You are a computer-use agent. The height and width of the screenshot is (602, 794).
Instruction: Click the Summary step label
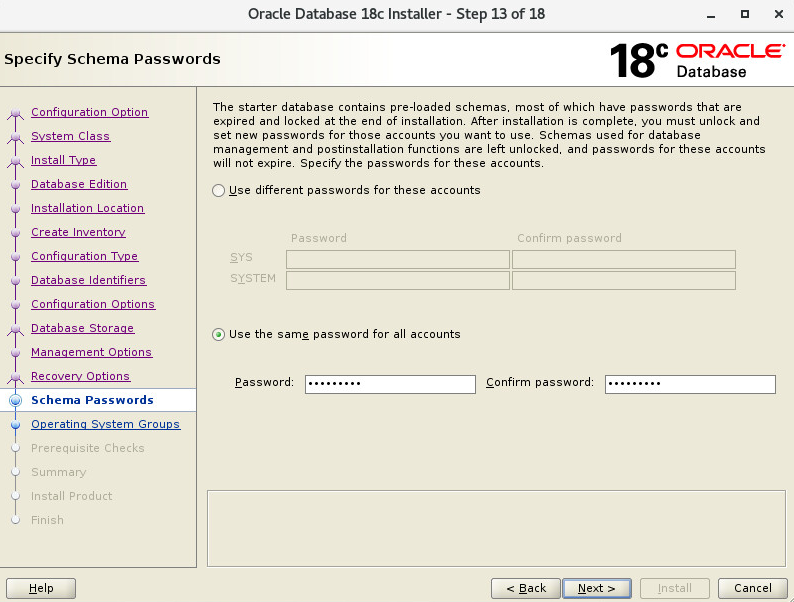coord(58,472)
